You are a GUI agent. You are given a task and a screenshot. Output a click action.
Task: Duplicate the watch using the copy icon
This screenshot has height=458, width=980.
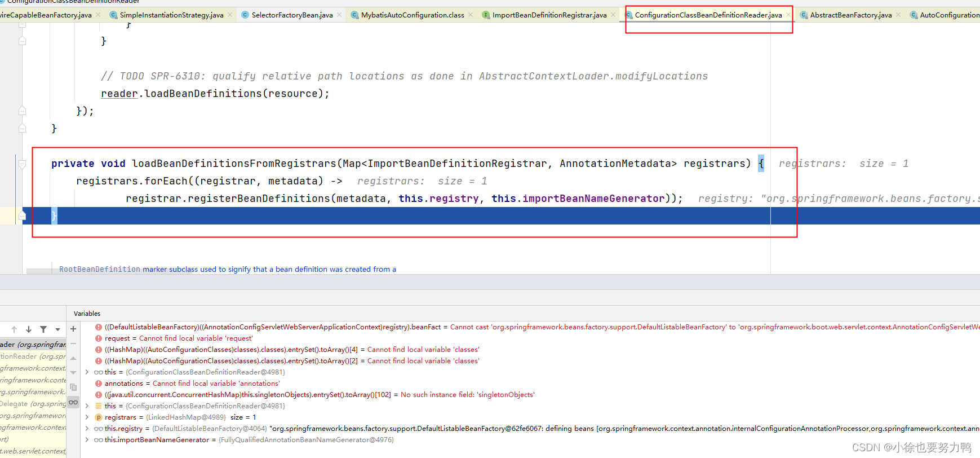point(73,387)
